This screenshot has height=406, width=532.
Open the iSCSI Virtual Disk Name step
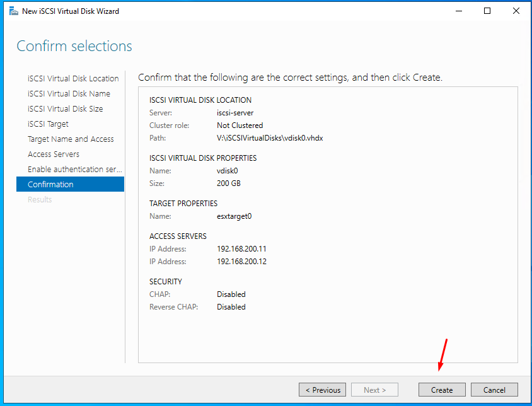tap(69, 94)
